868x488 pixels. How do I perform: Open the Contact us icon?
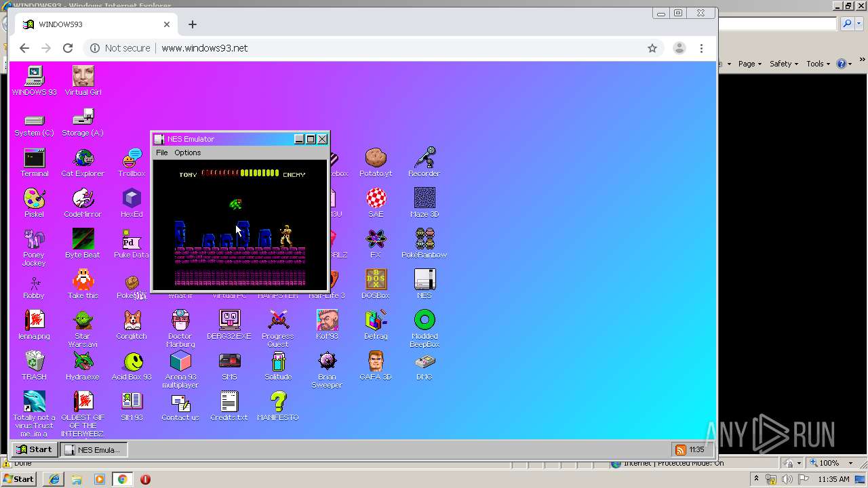180,406
